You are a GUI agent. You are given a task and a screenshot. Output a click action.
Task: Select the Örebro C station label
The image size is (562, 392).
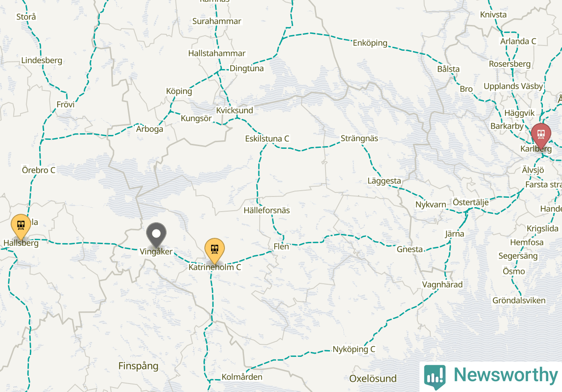click(39, 170)
